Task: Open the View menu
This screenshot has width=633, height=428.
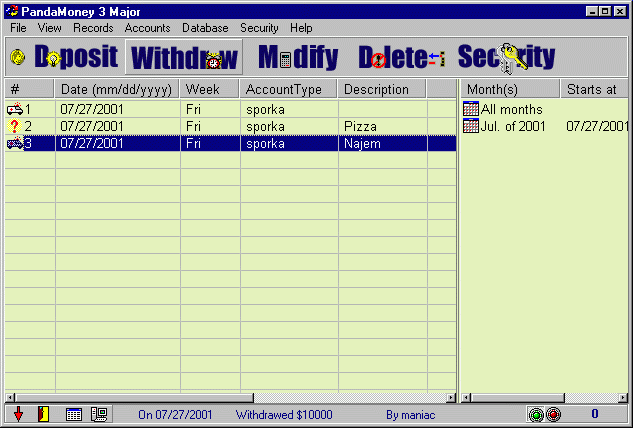Action: (x=49, y=28)
